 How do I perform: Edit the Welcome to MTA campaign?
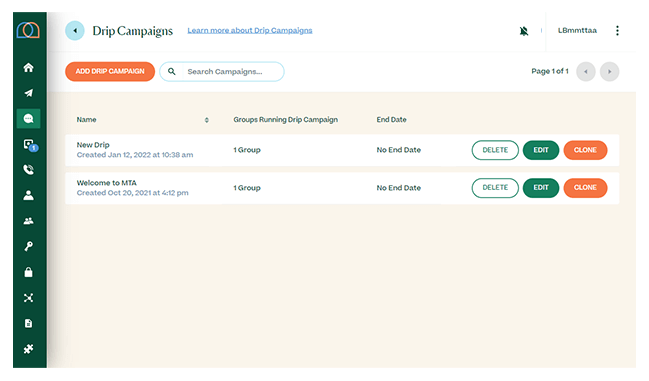click(541, 187)
